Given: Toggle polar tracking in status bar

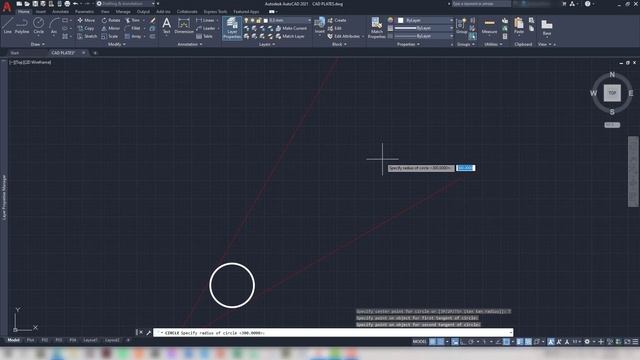Looking at the screenshot, I should click(471, 342).
